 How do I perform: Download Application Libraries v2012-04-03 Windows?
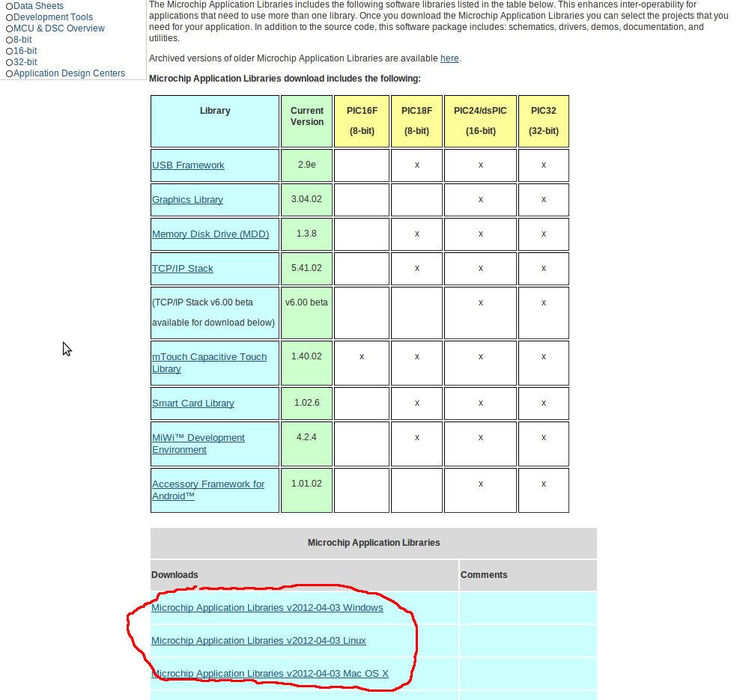(x=267, y=608)
